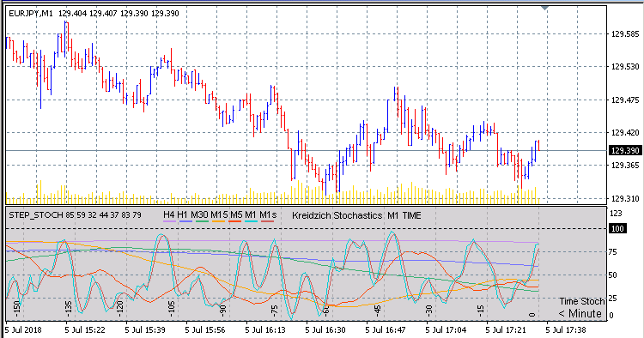Viewport: 644px width, 338px height.
Task: Click the purple H4 legend color line
Action: tap(170, 221)
